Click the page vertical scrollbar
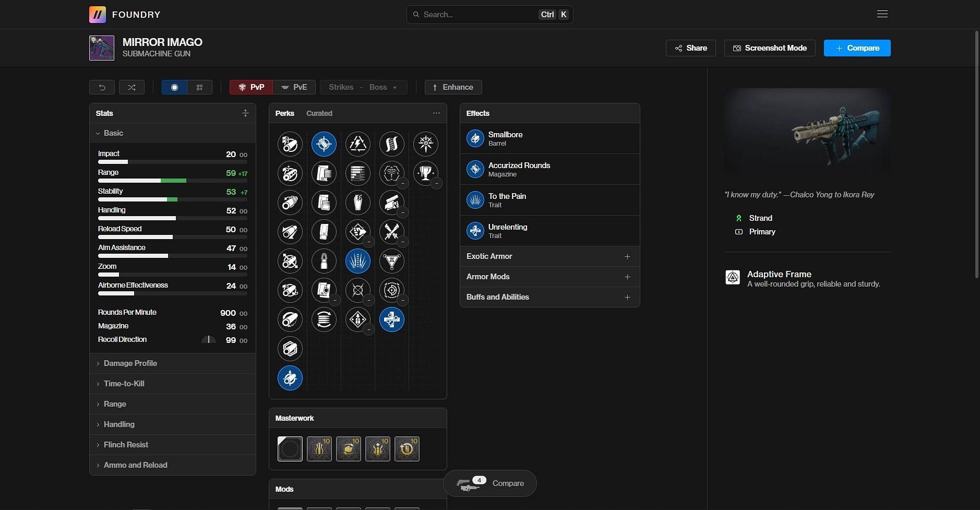 point(977,154)
